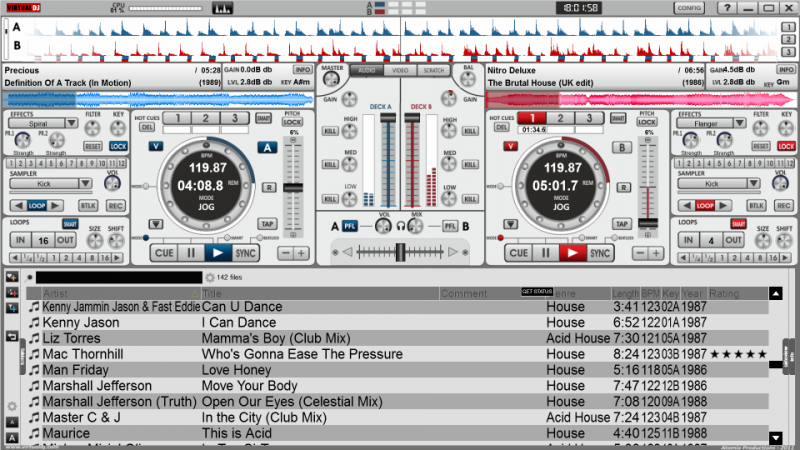Click deck A TAP tempo button
Screen dimensions: 800x450
[x=267, y=224]
